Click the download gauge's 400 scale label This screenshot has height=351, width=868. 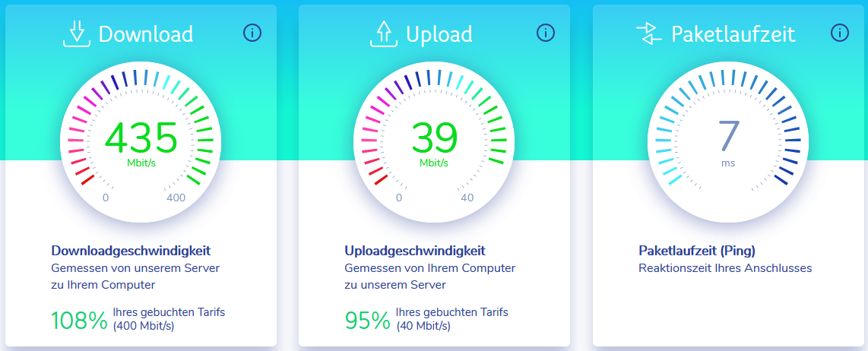(176, 198)
